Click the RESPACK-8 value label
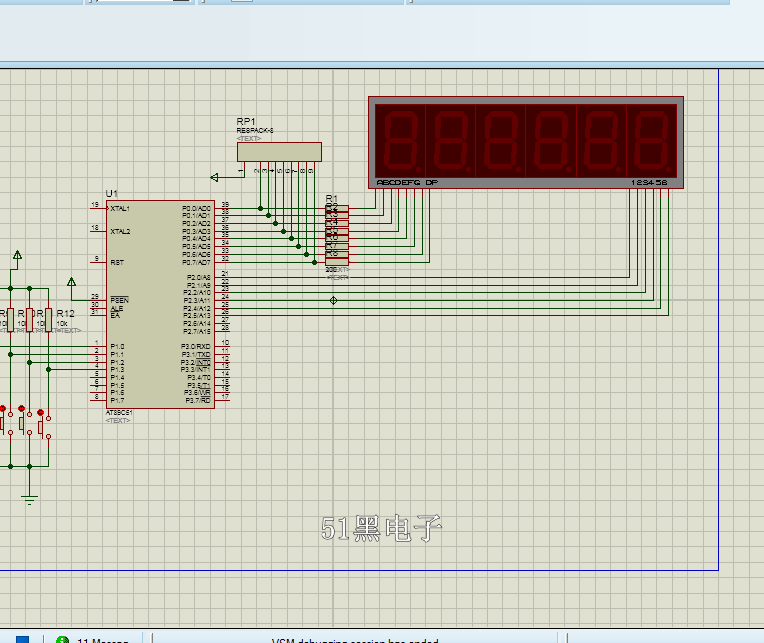The width and height of the screenshot is (764, 643). point(255,131)
